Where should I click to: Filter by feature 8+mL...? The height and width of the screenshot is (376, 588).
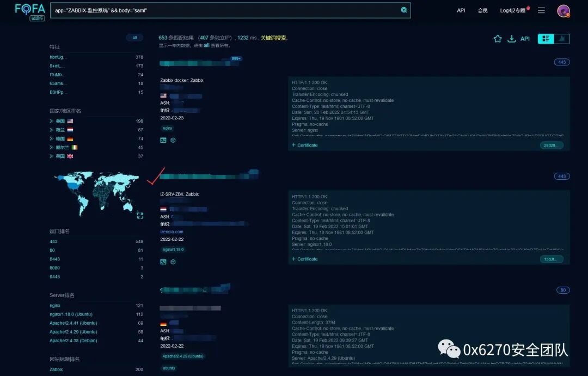point(57,66)
